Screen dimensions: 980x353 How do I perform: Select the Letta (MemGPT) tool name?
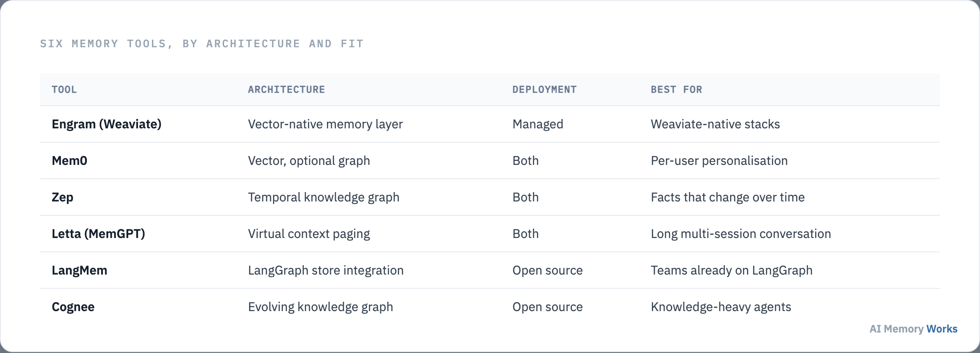pos(98,234)
